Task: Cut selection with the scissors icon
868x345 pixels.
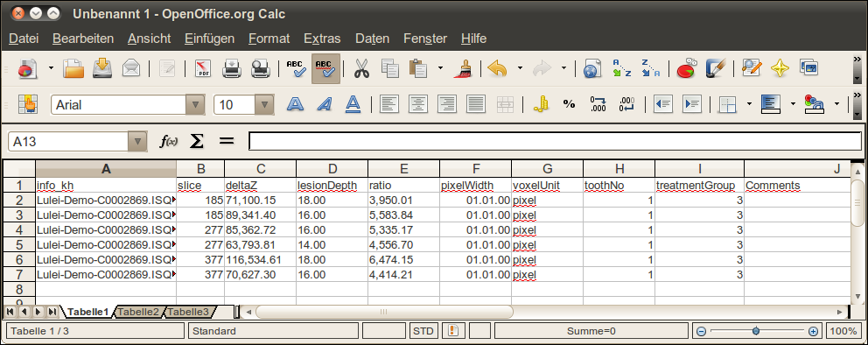Action: (x=361, y=68)
